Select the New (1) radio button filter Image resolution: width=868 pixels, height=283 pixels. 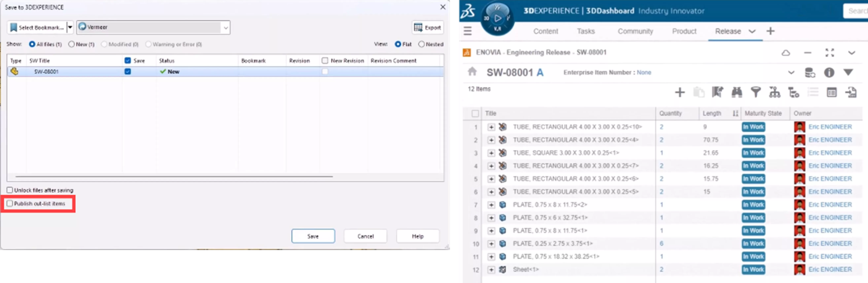[71, 44]
